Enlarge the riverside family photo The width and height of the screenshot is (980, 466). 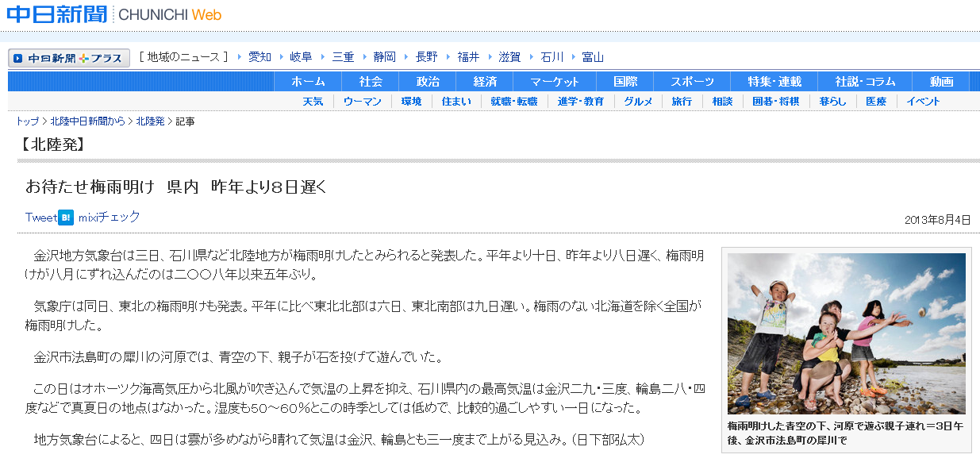click(x=846, y=333)
